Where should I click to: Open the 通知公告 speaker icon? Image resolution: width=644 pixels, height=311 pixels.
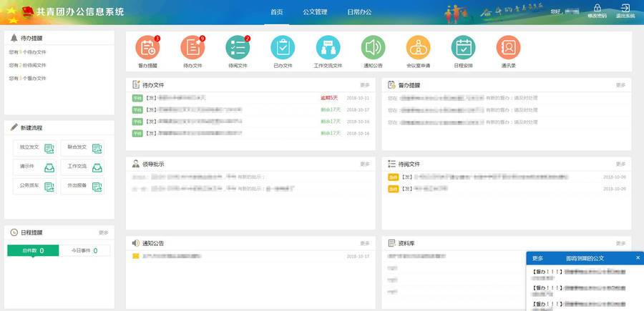coord(373,48)
